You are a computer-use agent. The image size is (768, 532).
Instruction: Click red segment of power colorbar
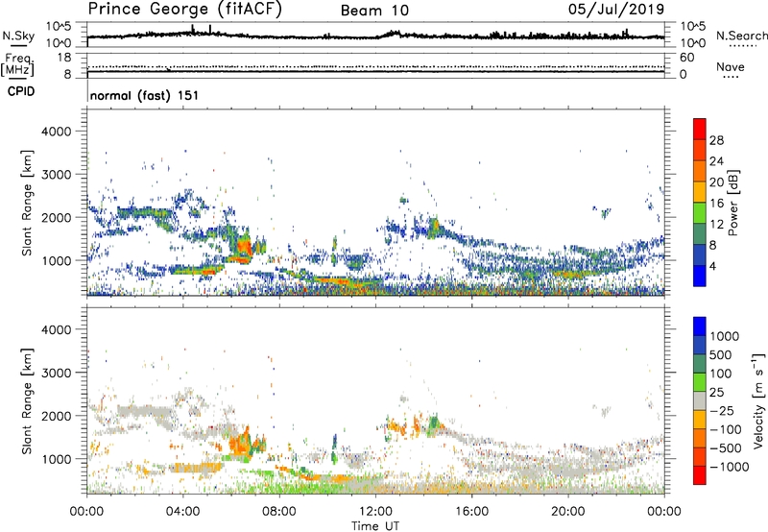[x=700, y=129]
